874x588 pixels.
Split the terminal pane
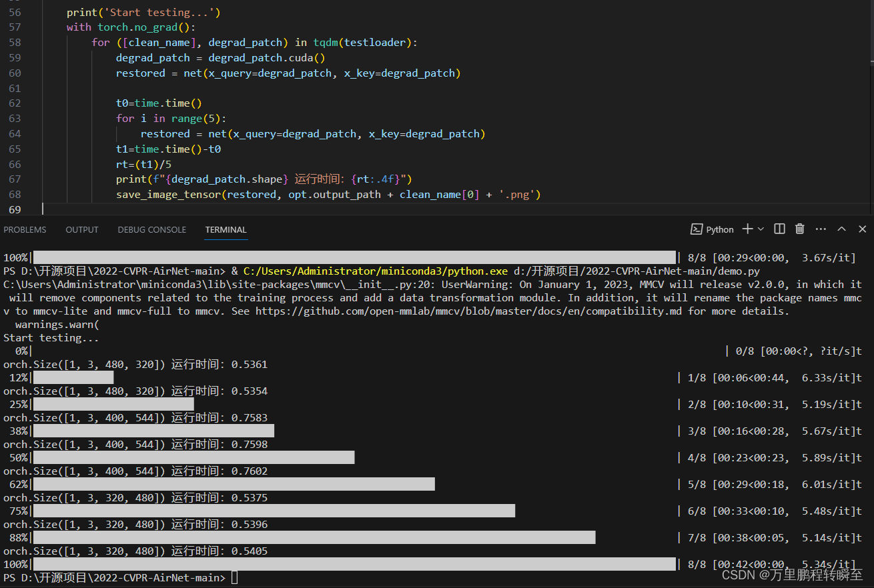(779, 229)
